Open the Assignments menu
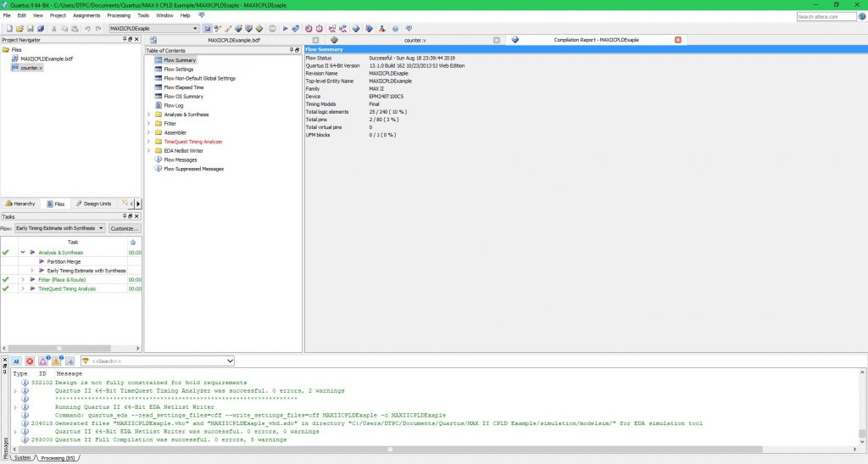868x464 pixels. (x=86, y=15)
